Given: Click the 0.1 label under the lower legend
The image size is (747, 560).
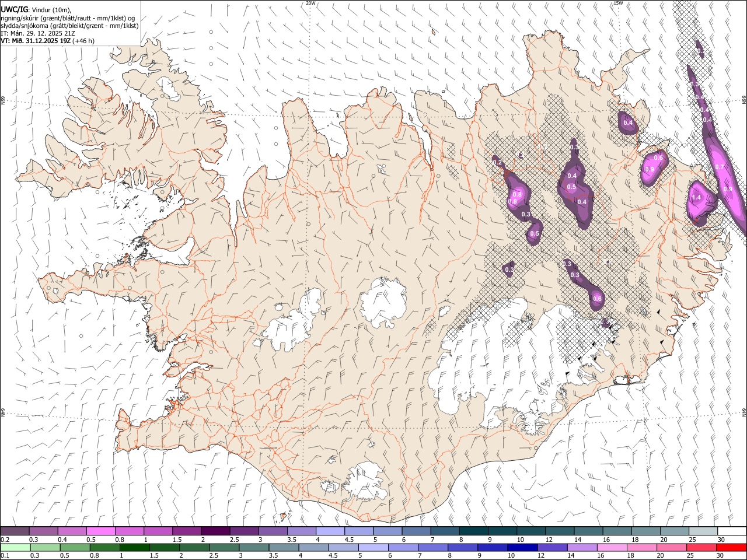Looking at the screenshot, I should [5, 556].
